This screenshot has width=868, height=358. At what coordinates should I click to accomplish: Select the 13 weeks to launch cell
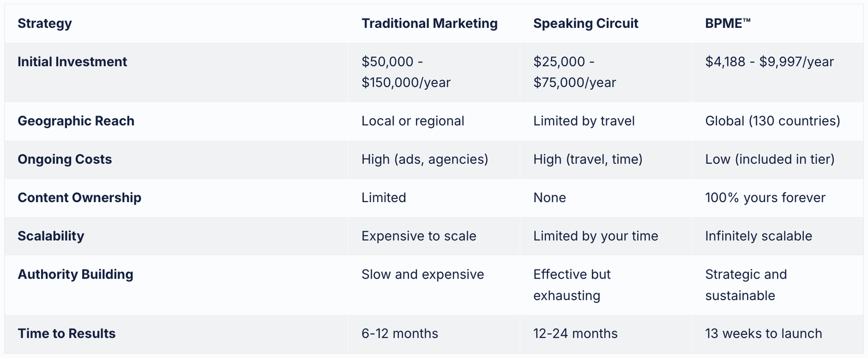coord(763,334)
